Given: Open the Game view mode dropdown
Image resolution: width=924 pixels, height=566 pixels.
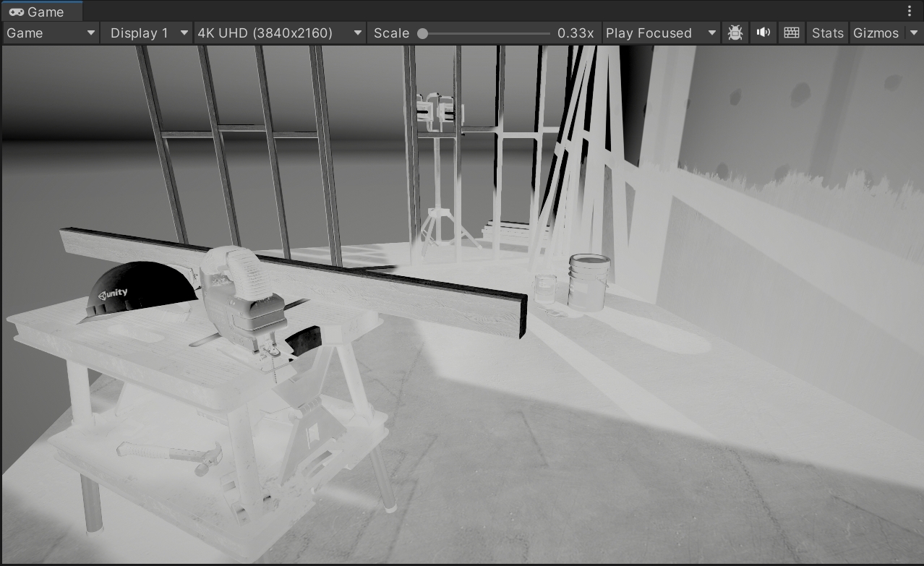Looking at the screenshot, I should 51,33.
